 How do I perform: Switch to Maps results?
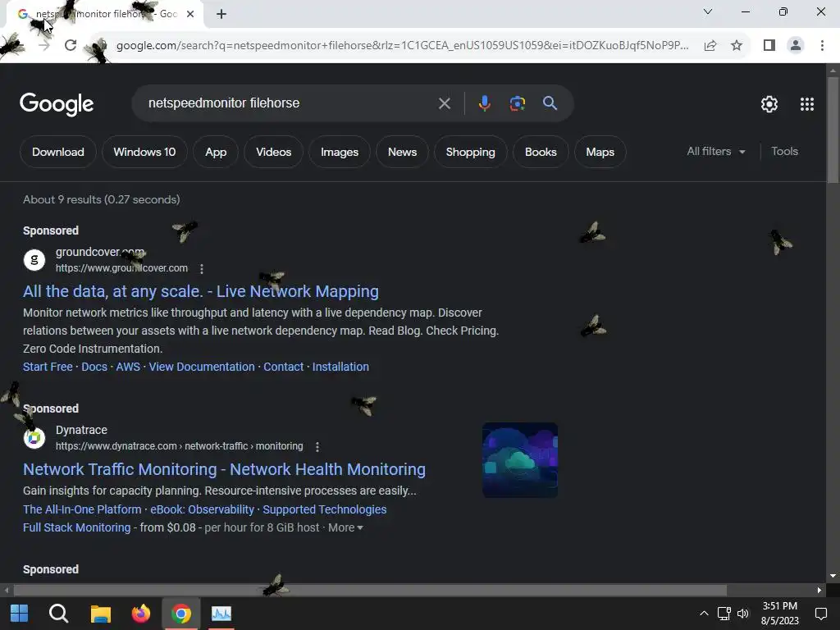pyautogui.click(x=600, y=152)
